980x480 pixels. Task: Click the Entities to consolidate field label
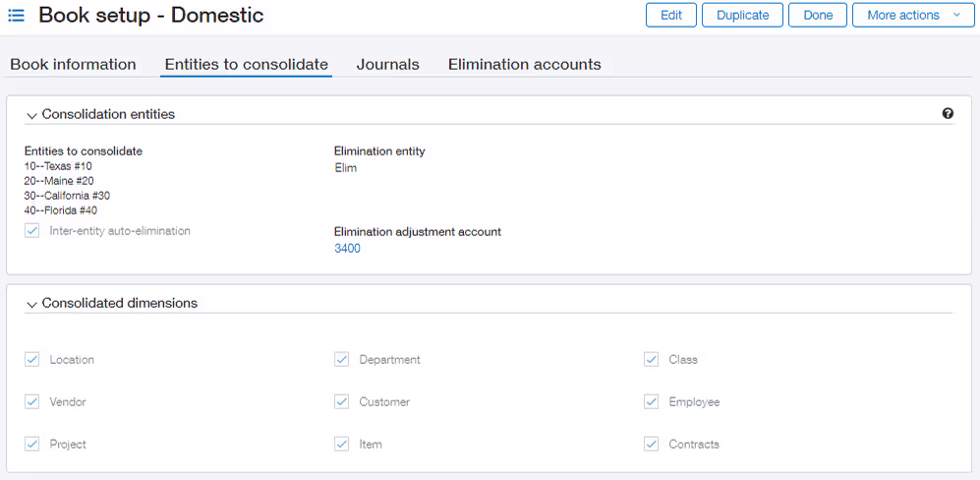[84, 150]
